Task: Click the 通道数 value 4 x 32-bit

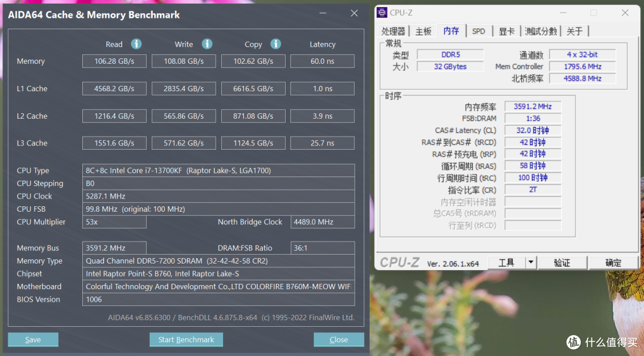Action: click(583, 55)
